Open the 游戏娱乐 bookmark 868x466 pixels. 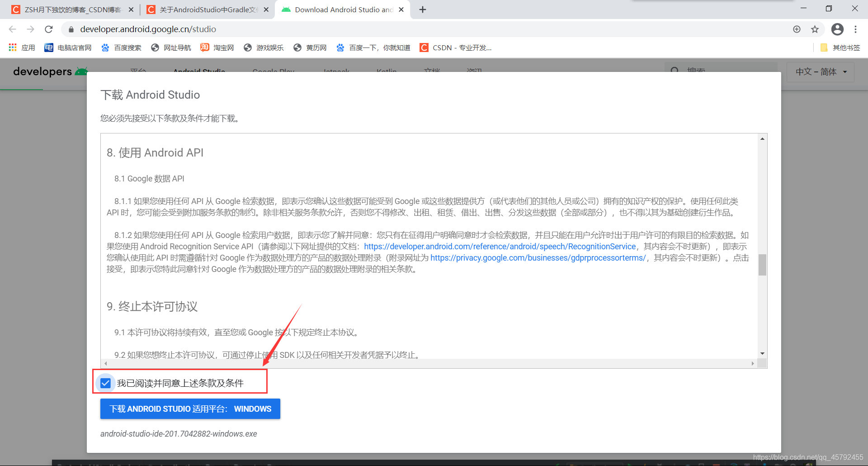coord(264,48)
